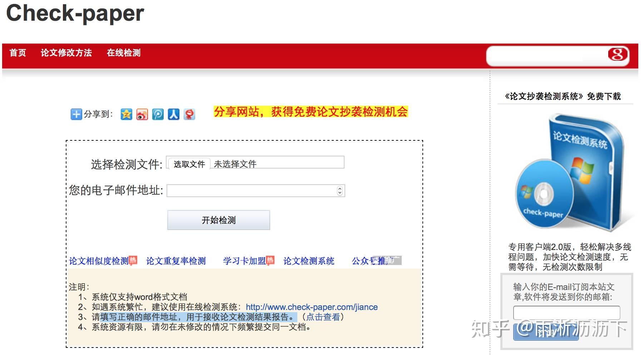Share via Sina Weibo icon
644x355 pixels.
142,114
